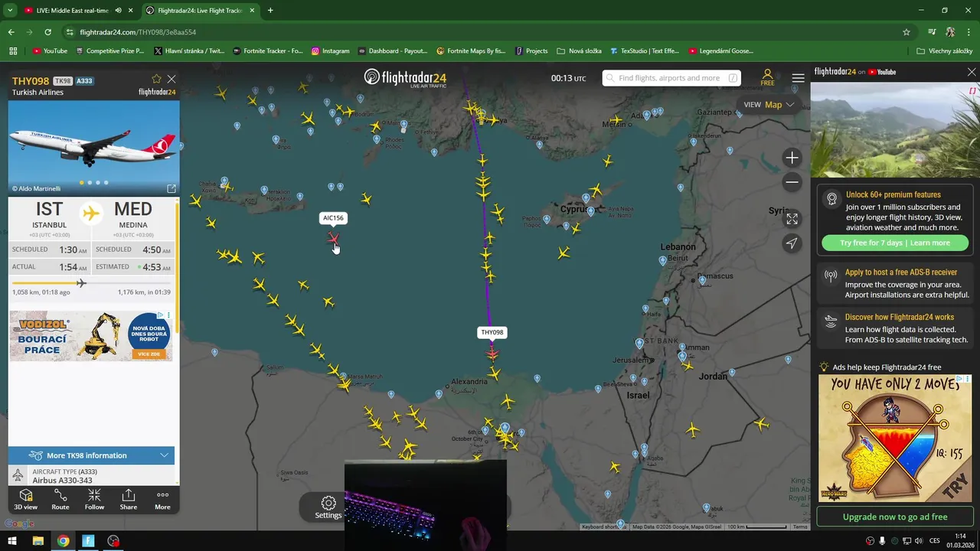The height and width of the screenshot is (551, 980).
Task: Open the Chrome apps grid
Action: pyautogui.click(x=13, y=51)
